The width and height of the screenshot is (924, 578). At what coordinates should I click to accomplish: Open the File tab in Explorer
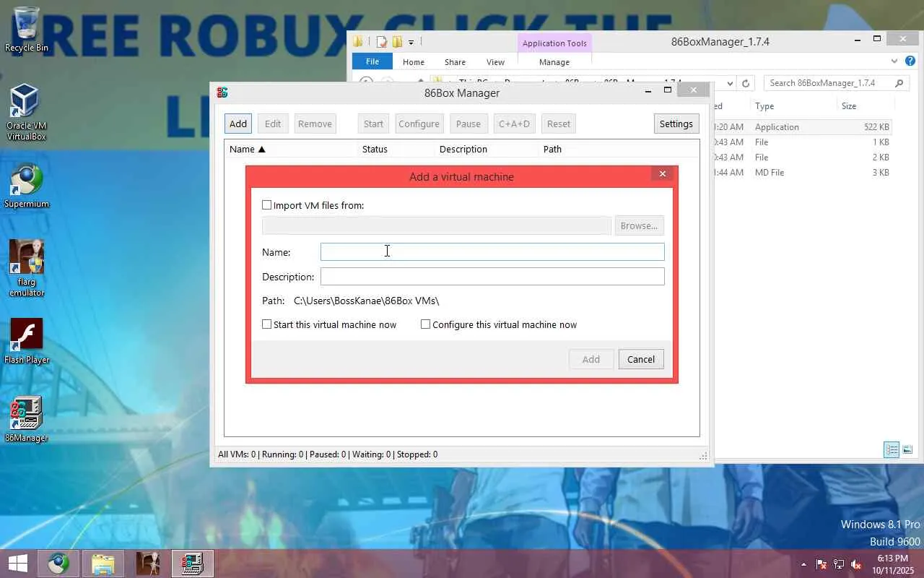click(372, 61)
